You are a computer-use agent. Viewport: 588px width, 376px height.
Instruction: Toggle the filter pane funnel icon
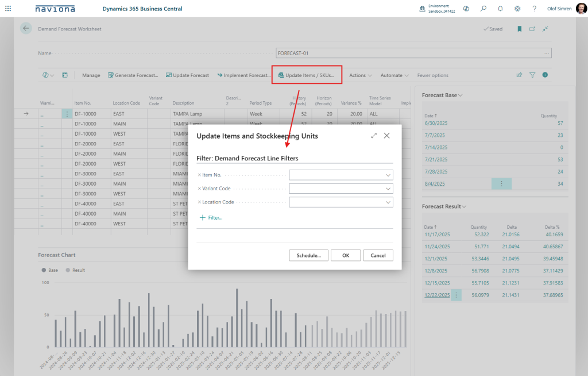click(532, 75)
